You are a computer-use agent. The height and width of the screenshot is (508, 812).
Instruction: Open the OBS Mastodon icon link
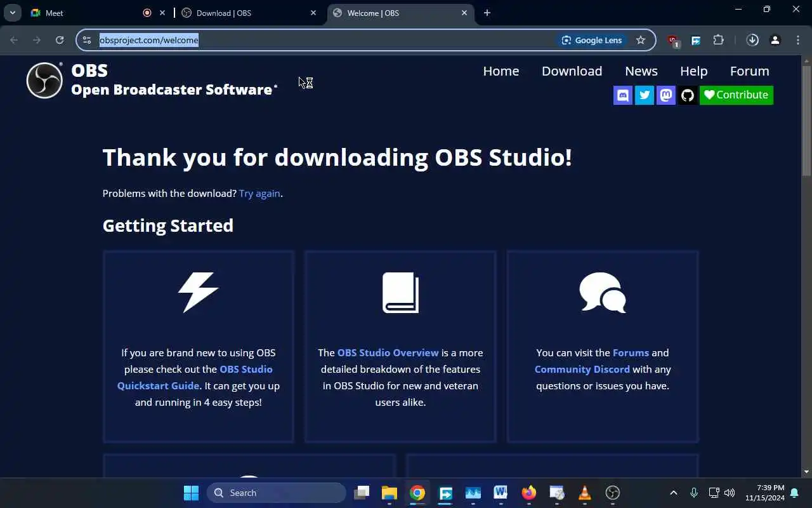point(666,95)
